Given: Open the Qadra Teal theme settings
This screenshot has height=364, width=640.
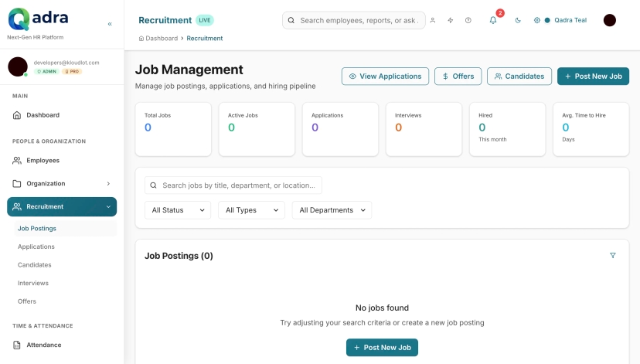Looking at the screenshot, I should pos(560,20).
